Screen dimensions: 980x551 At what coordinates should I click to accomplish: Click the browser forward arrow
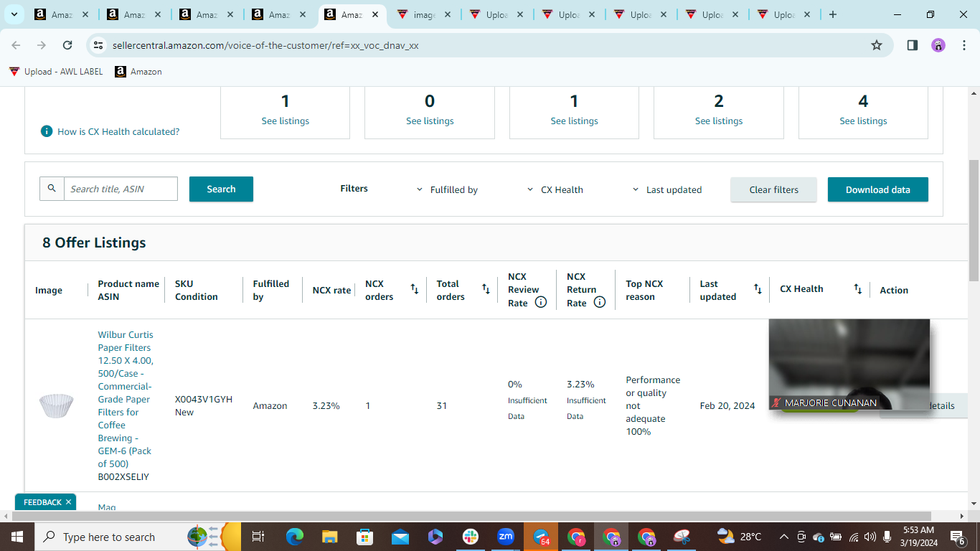coord(42,45)
